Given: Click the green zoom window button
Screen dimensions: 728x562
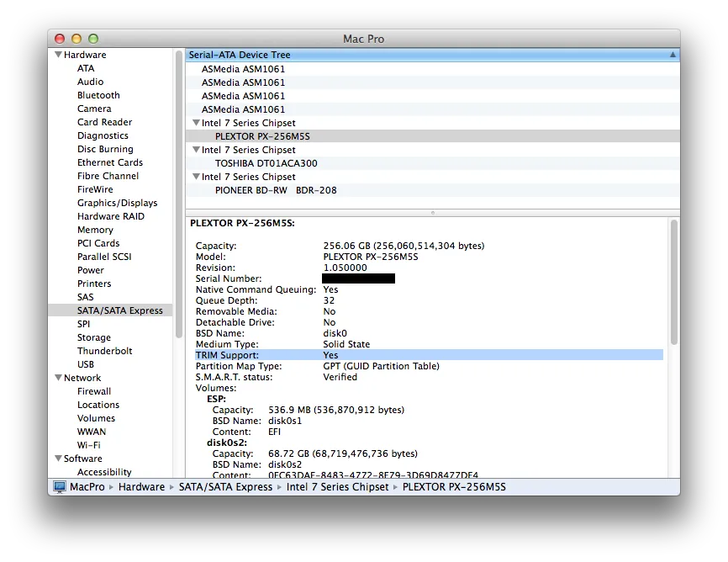Looking at the screenshot, I should [x=93, y=39].
